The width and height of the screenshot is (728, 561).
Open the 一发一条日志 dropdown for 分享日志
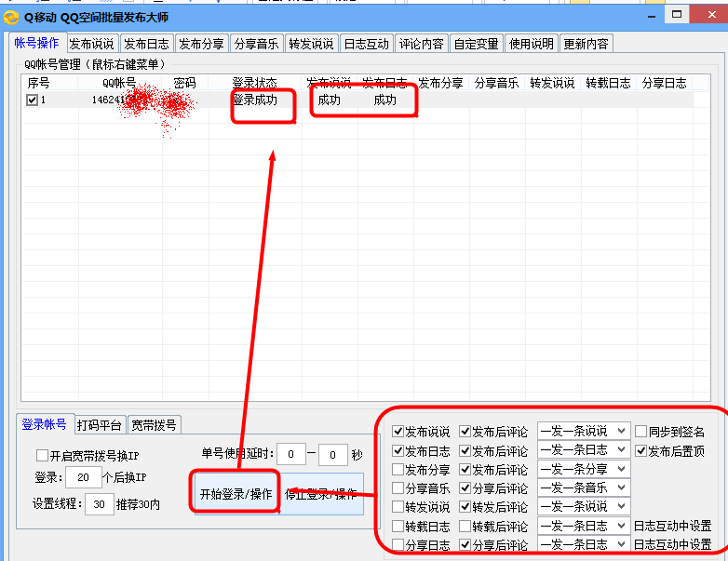tap(584, 544)
